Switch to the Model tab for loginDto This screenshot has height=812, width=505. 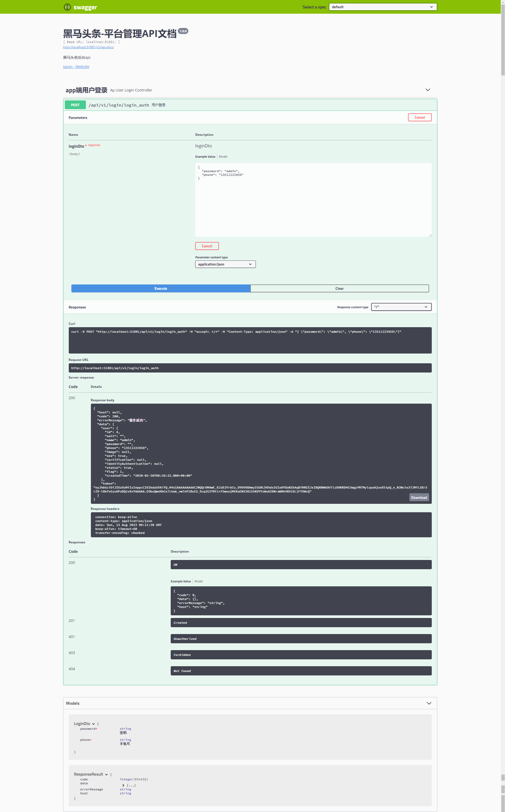(223, 157)
